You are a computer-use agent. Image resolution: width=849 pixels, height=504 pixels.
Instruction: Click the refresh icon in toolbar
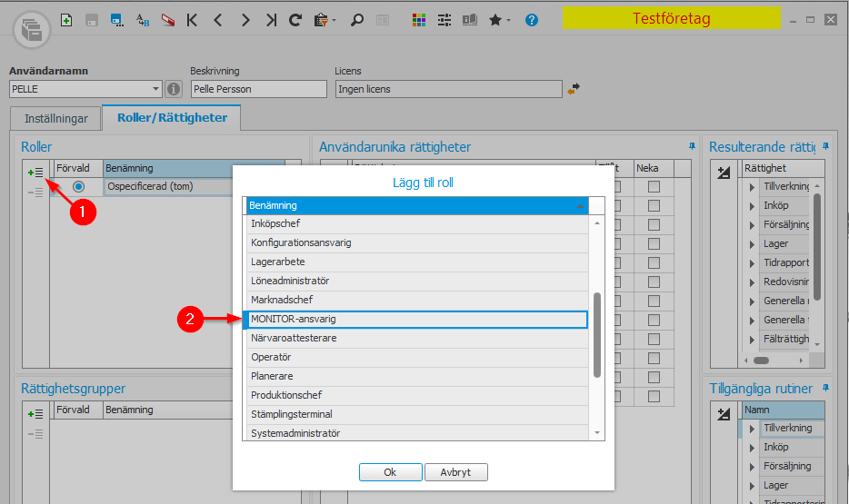(295, 19)
